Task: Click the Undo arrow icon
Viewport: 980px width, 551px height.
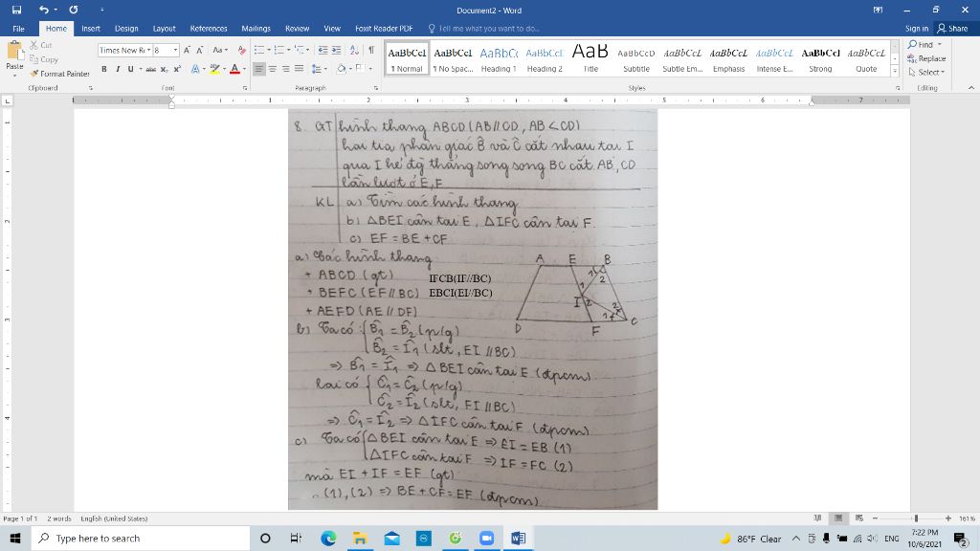Action: click(43, 10)
